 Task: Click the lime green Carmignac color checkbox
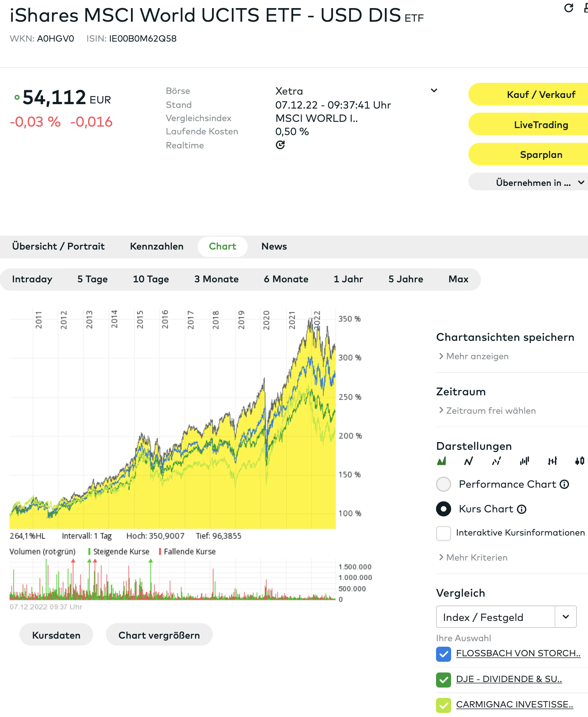[443, 705]
